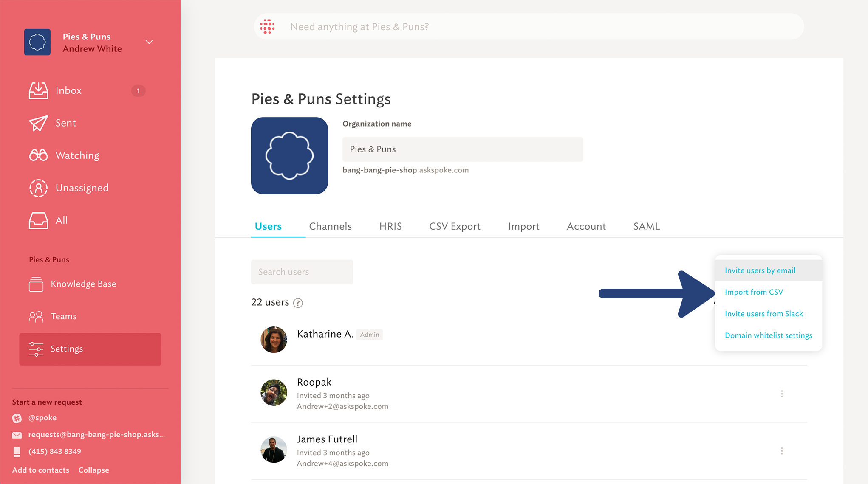Click the email envelope icon
Viewport: 868px width, 484px height.
17,435
